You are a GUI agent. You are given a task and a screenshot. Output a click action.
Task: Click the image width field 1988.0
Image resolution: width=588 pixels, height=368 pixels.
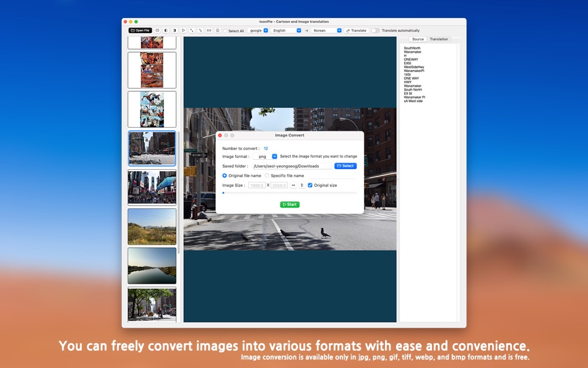[257, 185]
